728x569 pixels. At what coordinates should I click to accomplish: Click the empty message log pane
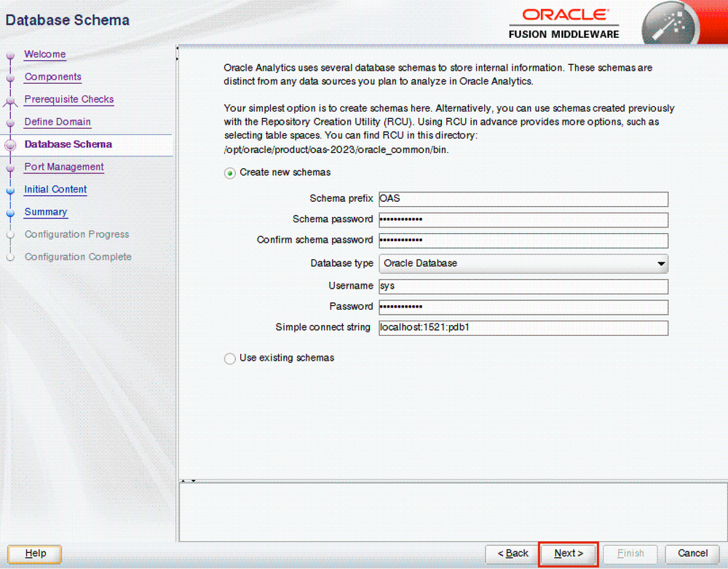click(x=453, y=512)
